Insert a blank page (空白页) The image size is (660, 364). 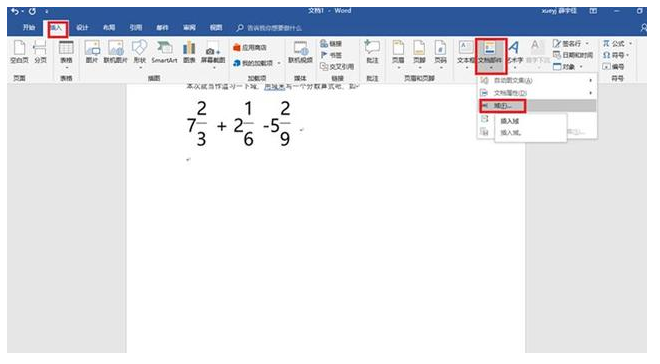[19, 52]
